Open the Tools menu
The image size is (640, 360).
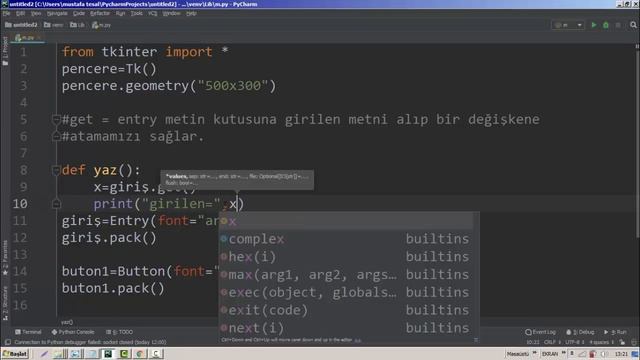click(136, 13)
